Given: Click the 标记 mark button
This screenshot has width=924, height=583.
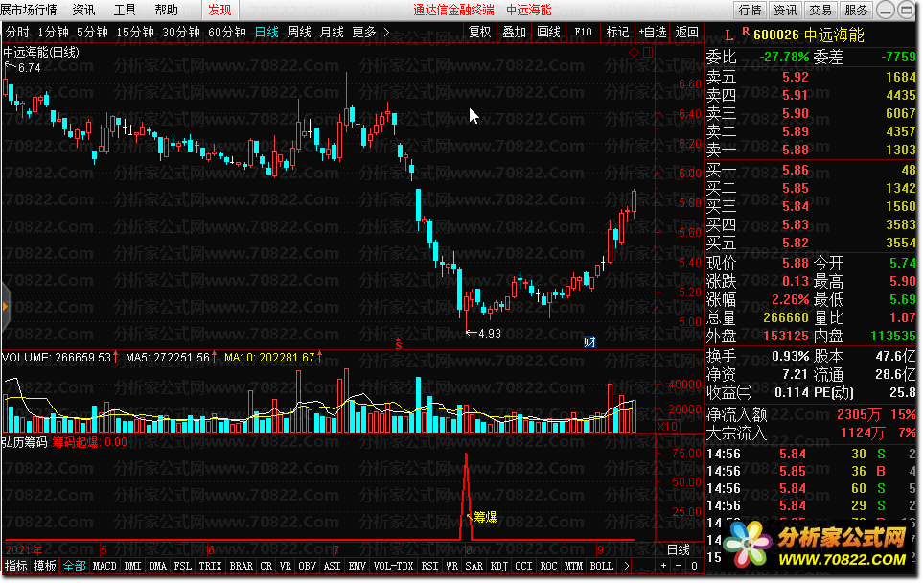Looking at the screenshot, I should 617,33.
